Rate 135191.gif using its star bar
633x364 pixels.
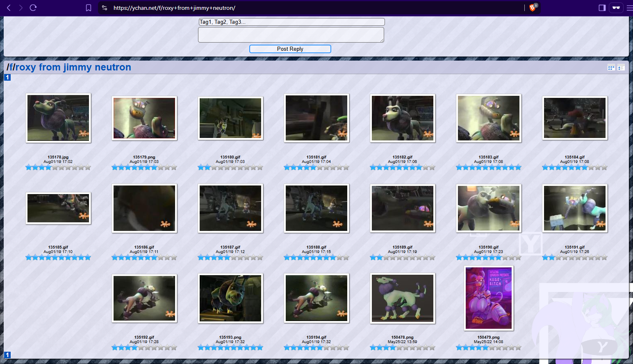click(575, 258)
